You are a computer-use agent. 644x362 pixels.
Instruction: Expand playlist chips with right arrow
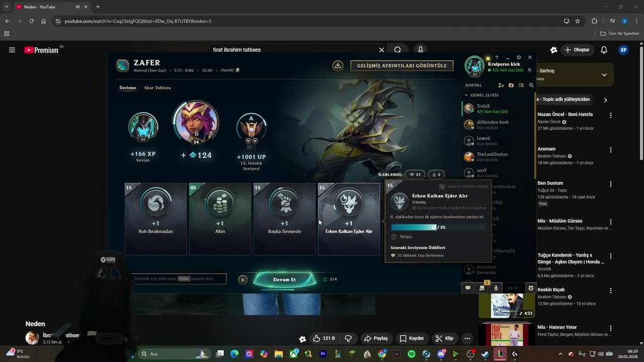[x=605, y=100]
